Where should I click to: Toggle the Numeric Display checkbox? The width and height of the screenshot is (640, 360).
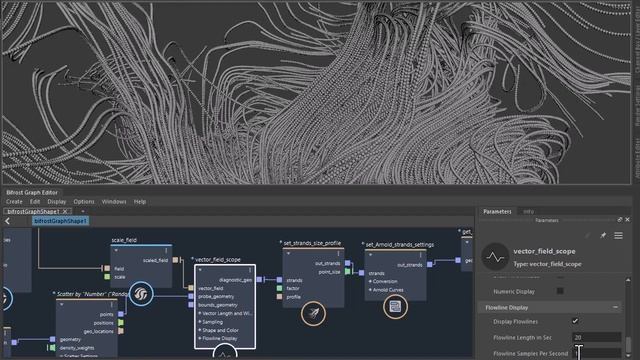560,291
